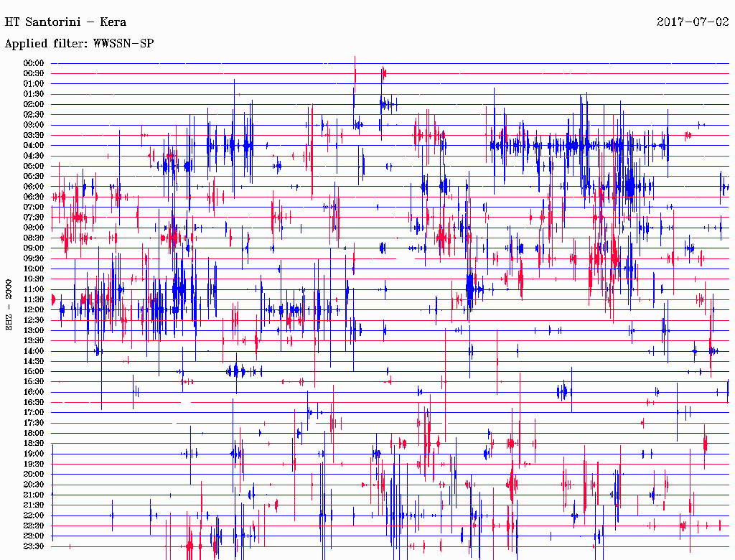735x560 pixels.
Task: Select the 18:00 time label
Action: (x=34, y=433)
